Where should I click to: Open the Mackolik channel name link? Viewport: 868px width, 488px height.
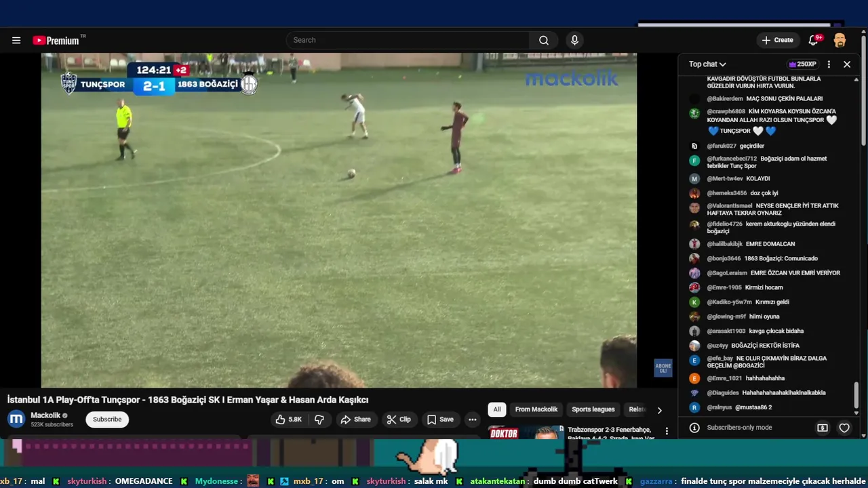point(46,415)
